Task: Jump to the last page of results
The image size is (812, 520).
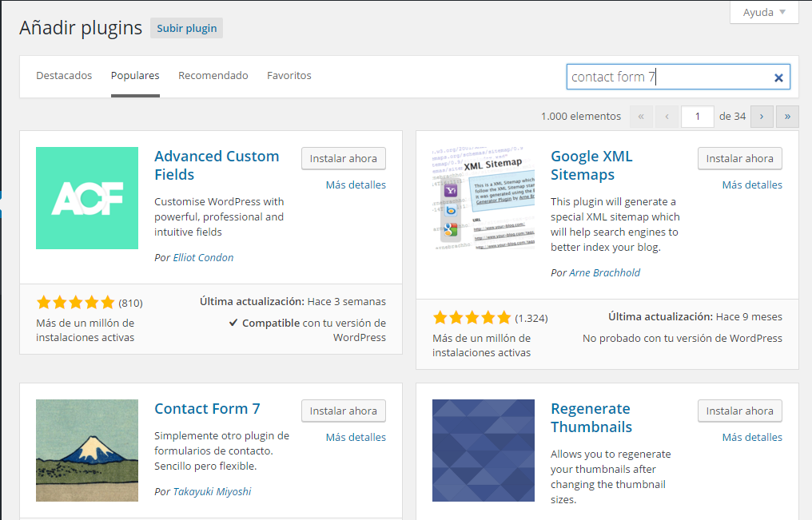Action: coord(787,117)
